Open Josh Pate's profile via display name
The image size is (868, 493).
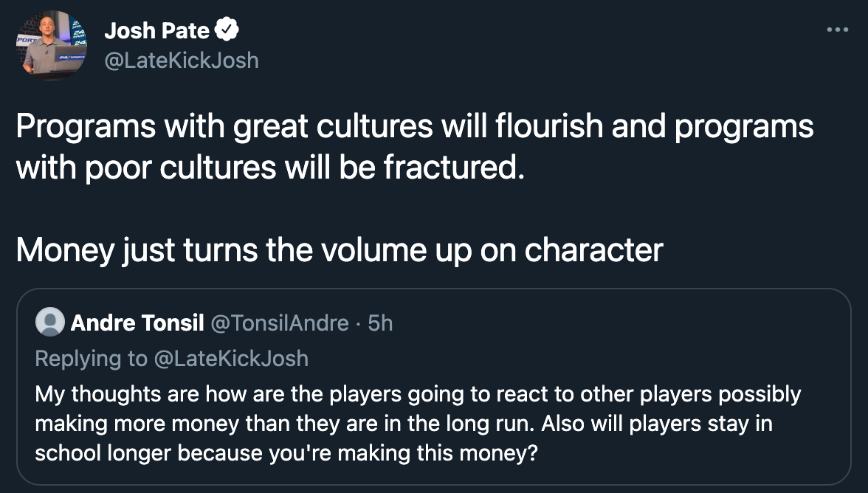coord(157,31)
